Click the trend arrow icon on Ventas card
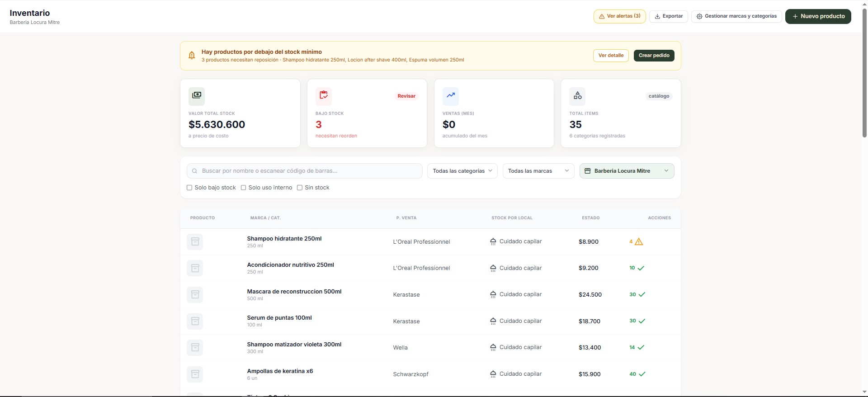Image resolution: width=868 pixels, height=397 pixels. [451, 95]
